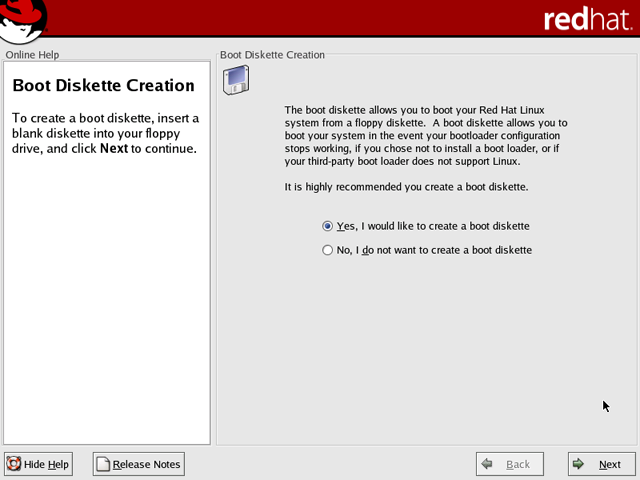Click the bold Boot Diskette Creation help heading

click(103, 86)
